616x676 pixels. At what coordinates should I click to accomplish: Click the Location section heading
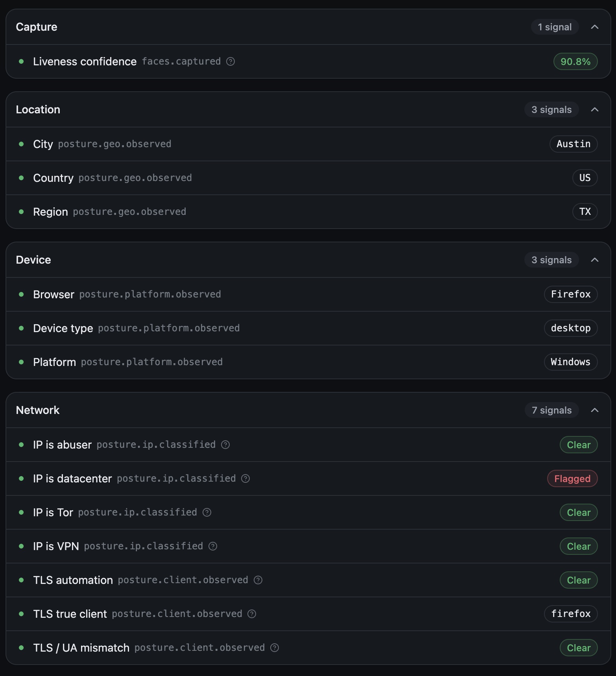(x=38, y=109)
